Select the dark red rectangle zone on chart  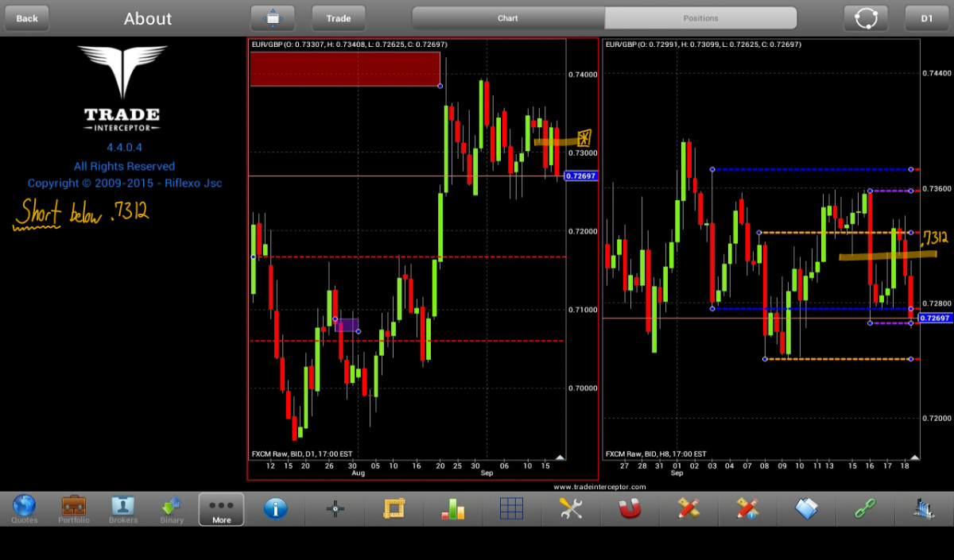[345, 68]
